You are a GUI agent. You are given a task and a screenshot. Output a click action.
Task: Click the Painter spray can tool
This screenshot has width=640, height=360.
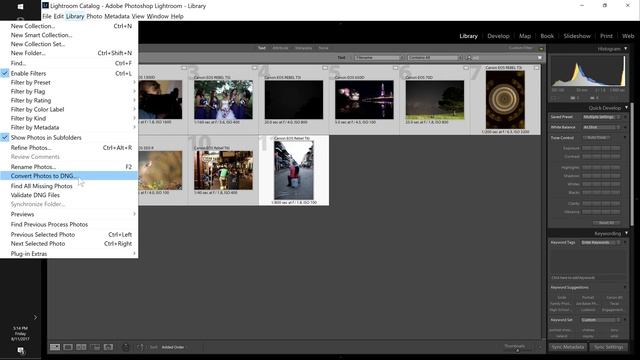pos(126,347)
